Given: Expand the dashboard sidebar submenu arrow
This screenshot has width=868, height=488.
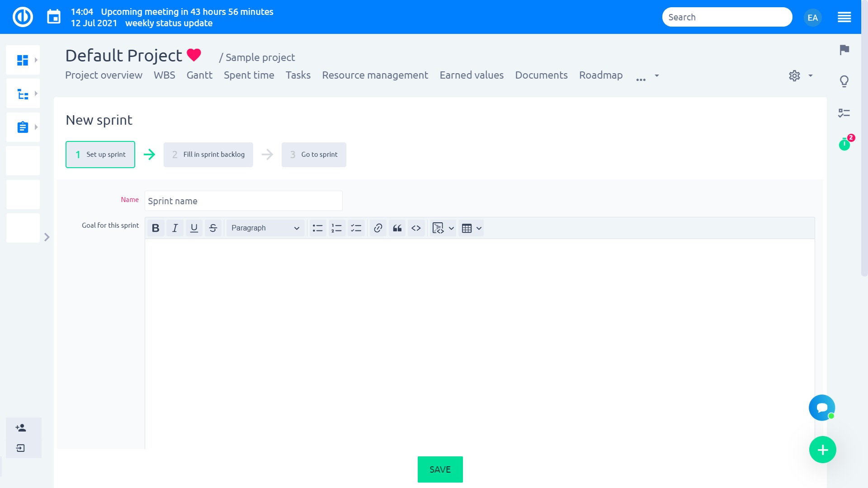Looking at the screenshot, I should [36, 60].
